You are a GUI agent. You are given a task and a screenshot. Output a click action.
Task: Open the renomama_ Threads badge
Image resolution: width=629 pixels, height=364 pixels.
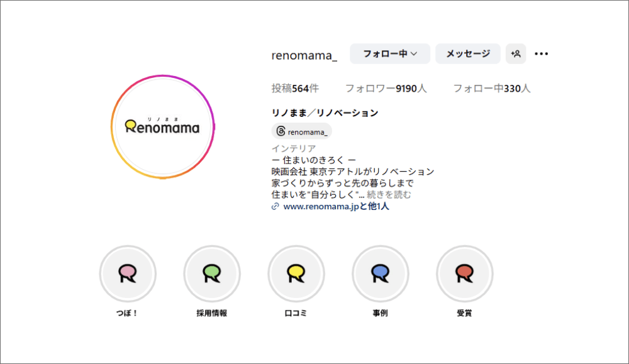tap(302, 131)
